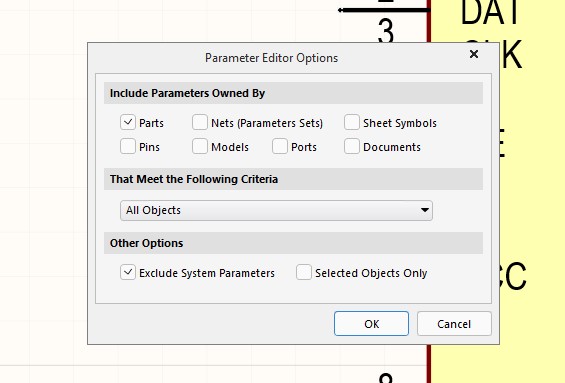This screenshot has width=565, height=383.
Task: Check the Pins option
Action: tap(128, 147)
